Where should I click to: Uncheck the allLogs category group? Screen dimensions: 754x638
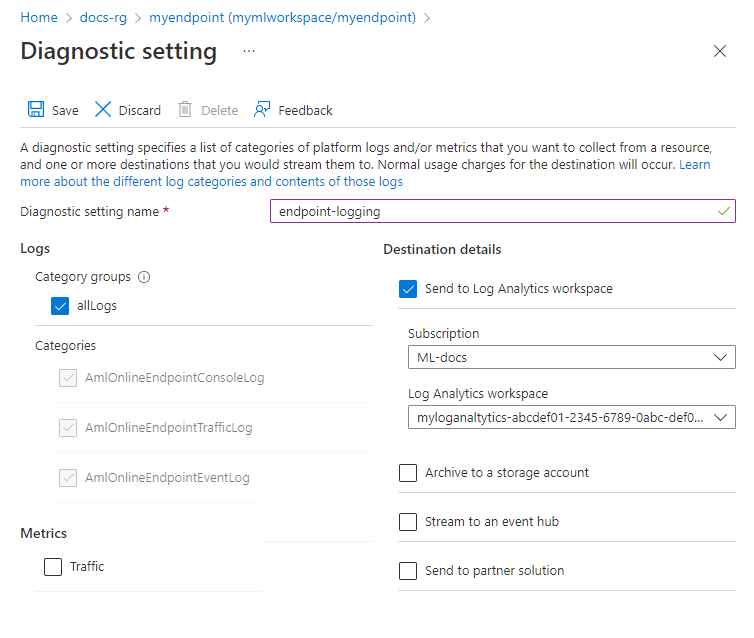[x=59, y=306]
